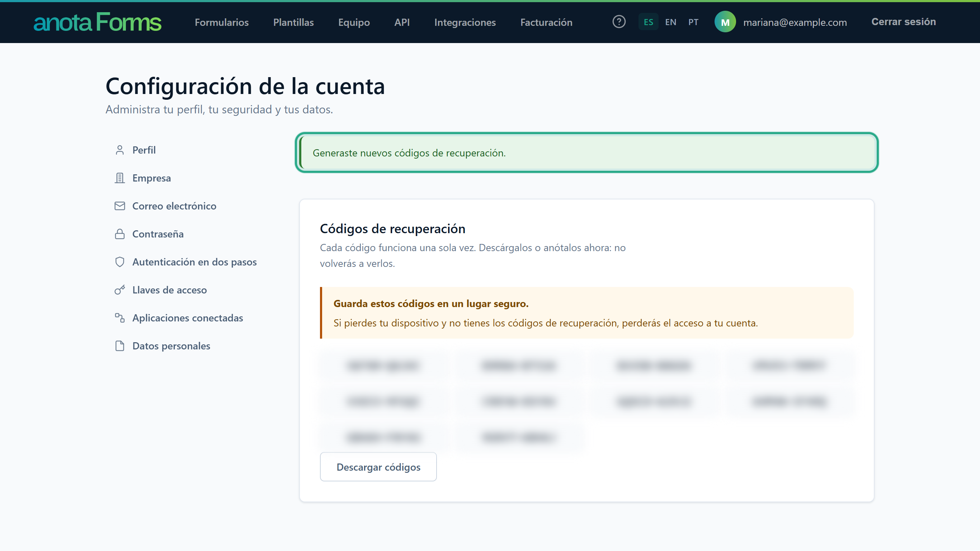Open the help question-mark icon

pos(619,22)
